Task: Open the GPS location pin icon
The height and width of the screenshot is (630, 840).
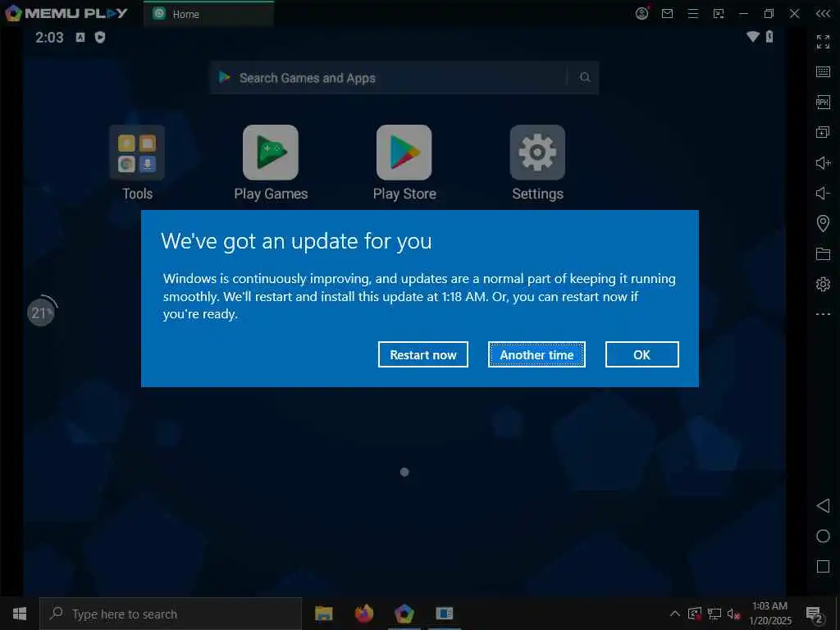Action: coord(823,223)
